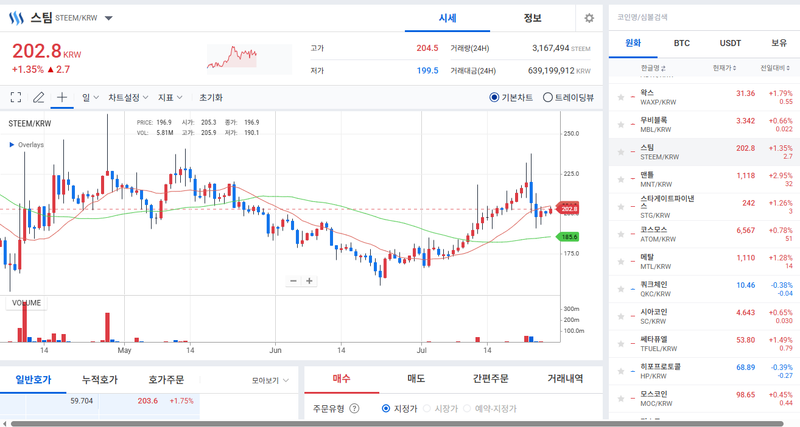This screenshot has height=427, width=800.
Task: Favorite star for 모스코인 MOC/KRW
Action: (x=621, y=398)
